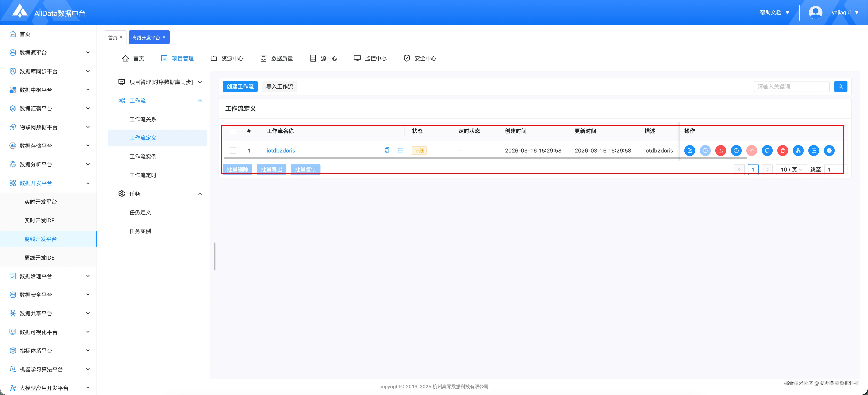Screen dimensions: 868x395
Task: Open timing schedule clock icon
Action: pyautogui.click(x=736, y=150)
